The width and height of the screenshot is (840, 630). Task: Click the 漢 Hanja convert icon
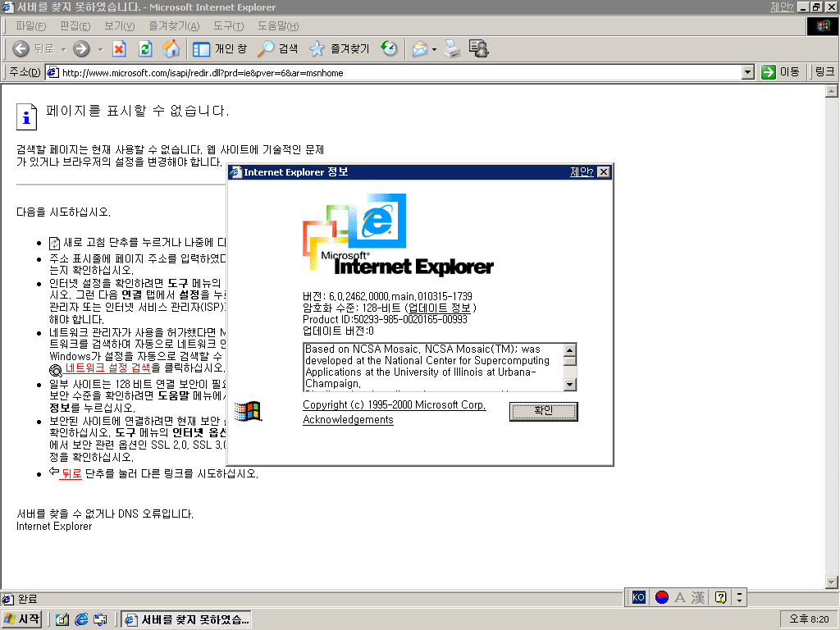698,597
